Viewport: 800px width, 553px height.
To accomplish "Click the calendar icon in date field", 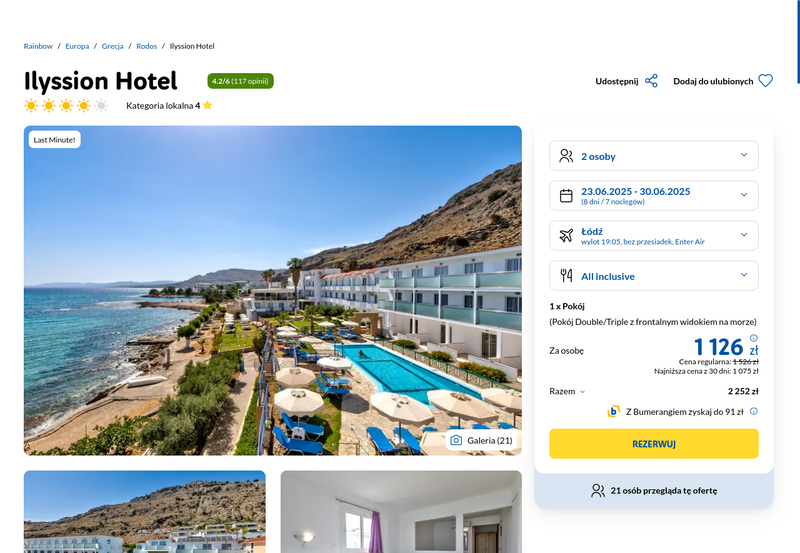I will click(x=566, y=196).
